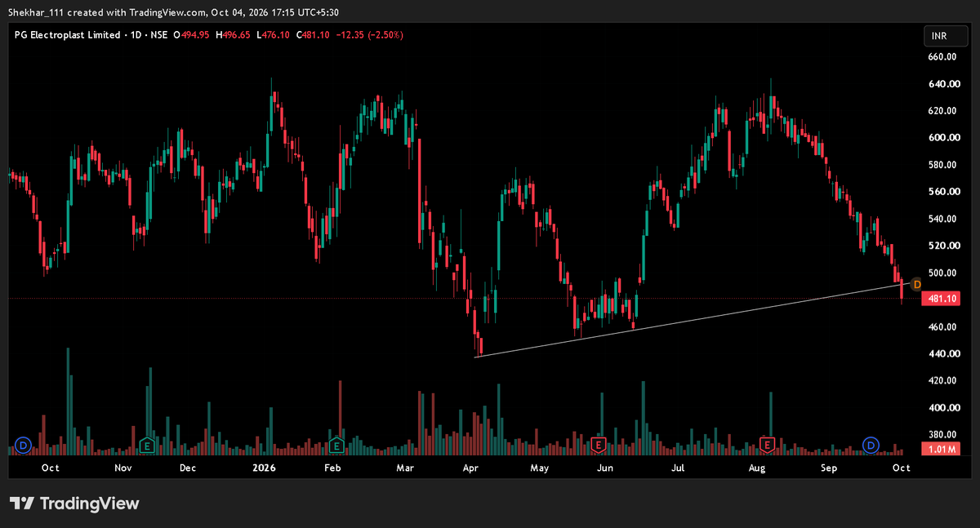Click the change value −12.35 (−2.50%)

pos(368,35)
